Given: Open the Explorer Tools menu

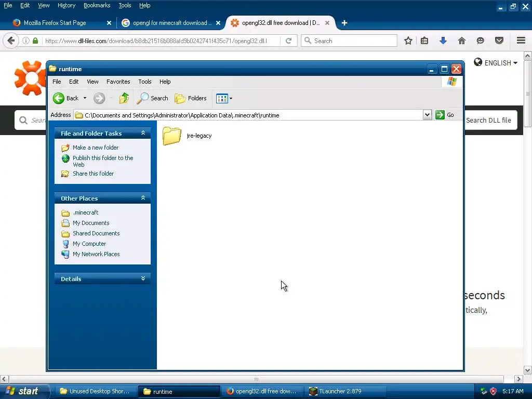Looking at the screenshot, I should tap(144, 82).
